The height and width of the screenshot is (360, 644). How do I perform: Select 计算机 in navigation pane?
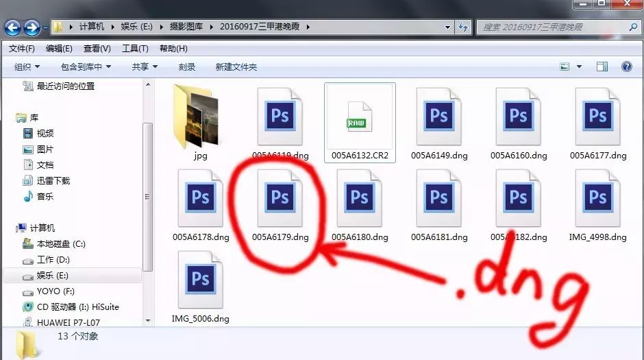tap(42, 228)
